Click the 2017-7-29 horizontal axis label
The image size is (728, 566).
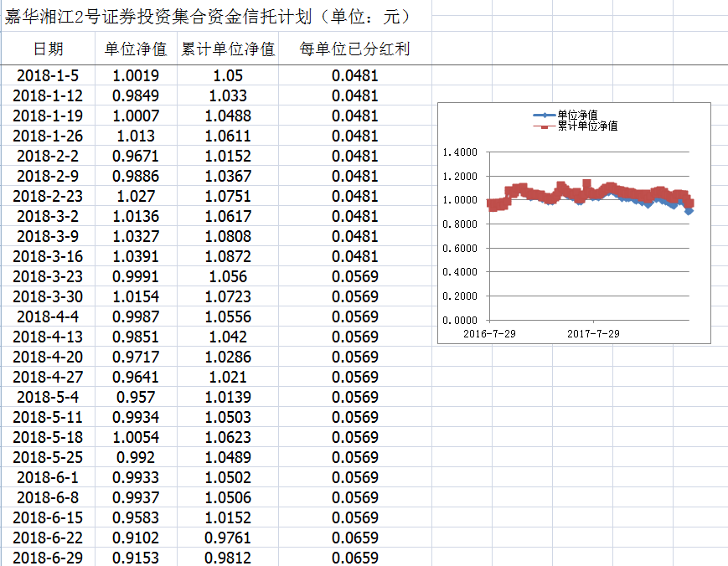(593, 333)
